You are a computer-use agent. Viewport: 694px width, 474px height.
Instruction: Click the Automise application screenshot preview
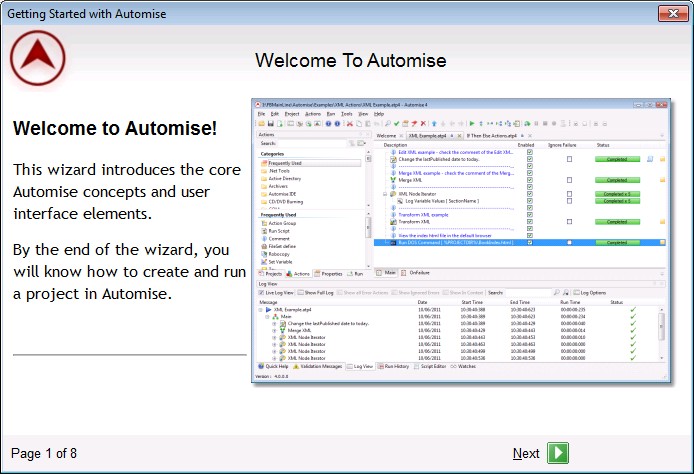point(461,240)
